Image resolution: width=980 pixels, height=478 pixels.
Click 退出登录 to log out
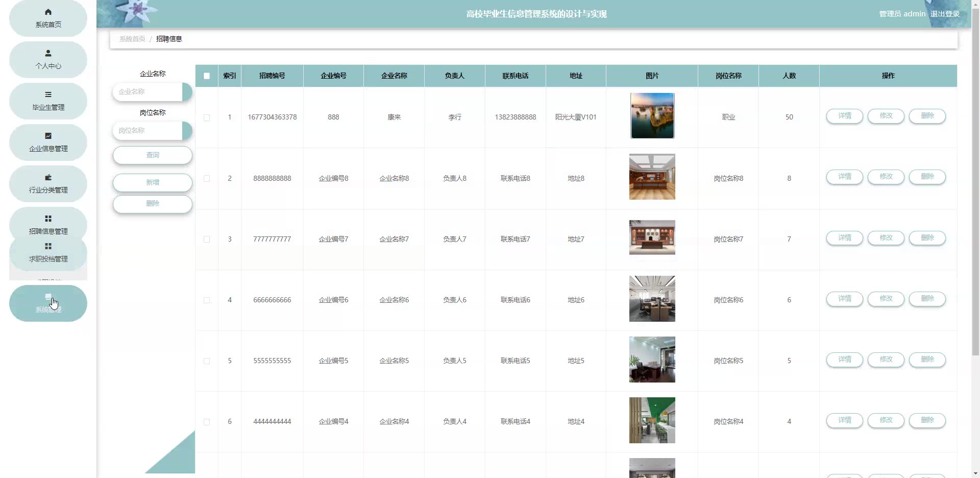944,14
